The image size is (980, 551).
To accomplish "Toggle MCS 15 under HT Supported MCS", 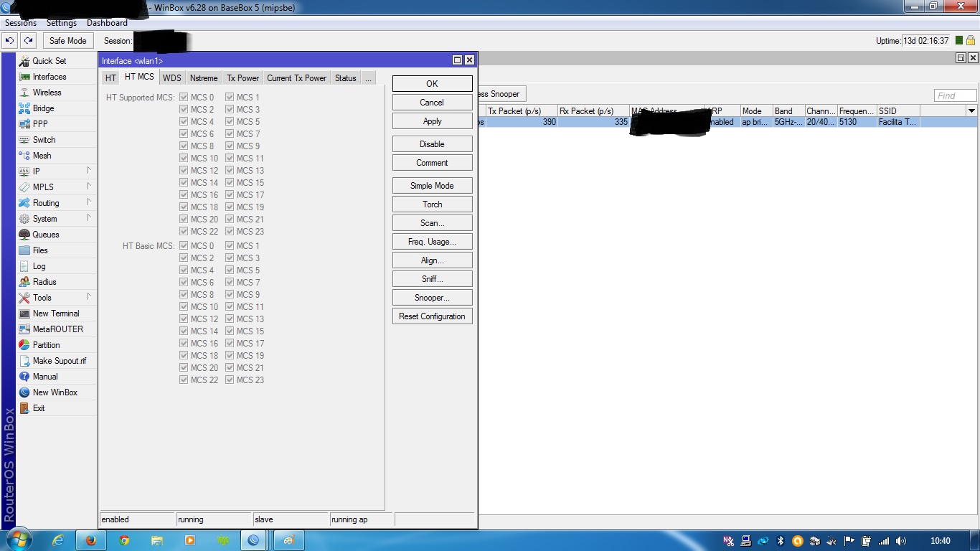I will point(230,183).
